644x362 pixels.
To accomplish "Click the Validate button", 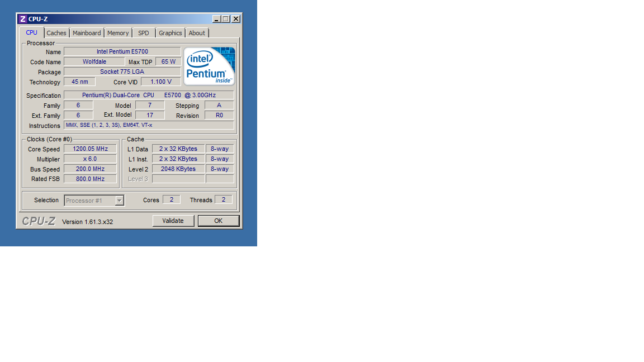I will point(173,221).
